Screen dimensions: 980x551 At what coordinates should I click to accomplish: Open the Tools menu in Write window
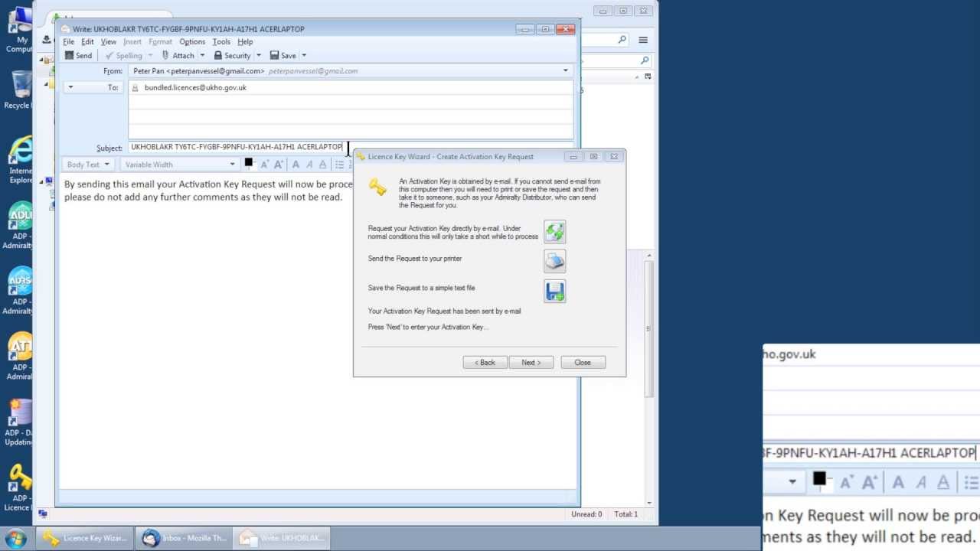pyautogui.click(x=221, y=41)
